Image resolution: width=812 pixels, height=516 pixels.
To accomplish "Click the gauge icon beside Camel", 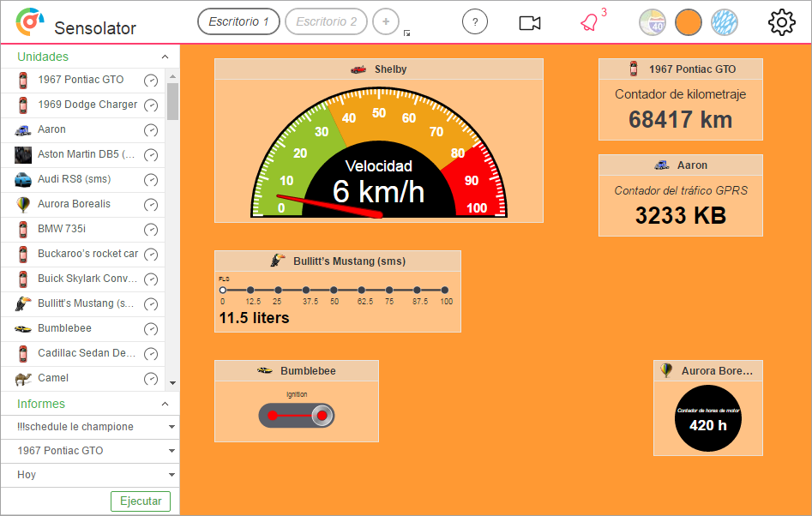I will 151,379.
